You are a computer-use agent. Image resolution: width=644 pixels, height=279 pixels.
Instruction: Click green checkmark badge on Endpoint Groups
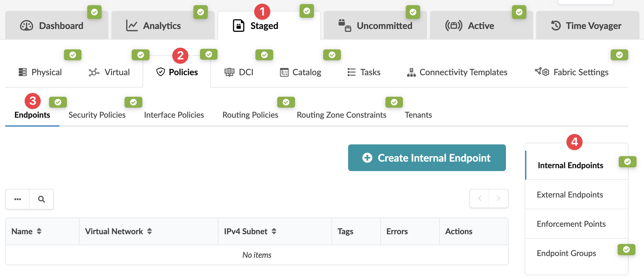point(626,249)
